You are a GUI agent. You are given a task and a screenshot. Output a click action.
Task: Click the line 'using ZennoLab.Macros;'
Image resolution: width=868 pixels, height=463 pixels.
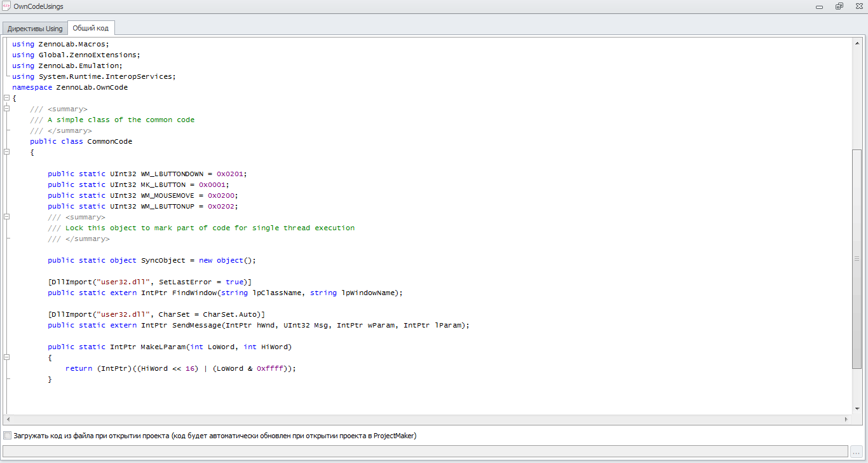coord(61,44)
